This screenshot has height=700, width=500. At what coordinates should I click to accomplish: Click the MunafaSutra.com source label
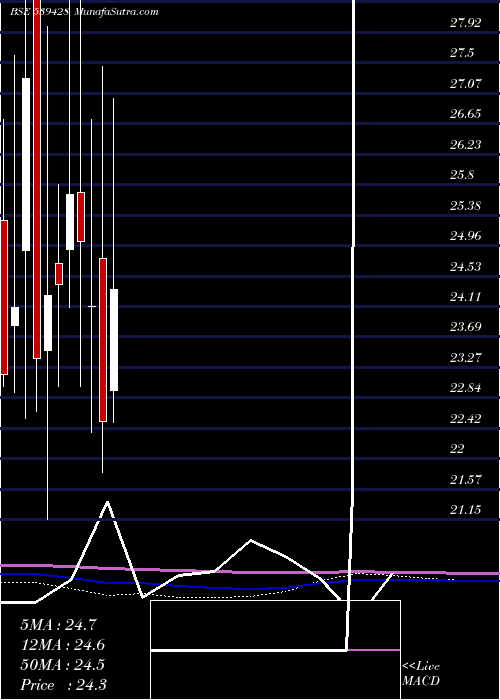(x=116, y=12)
